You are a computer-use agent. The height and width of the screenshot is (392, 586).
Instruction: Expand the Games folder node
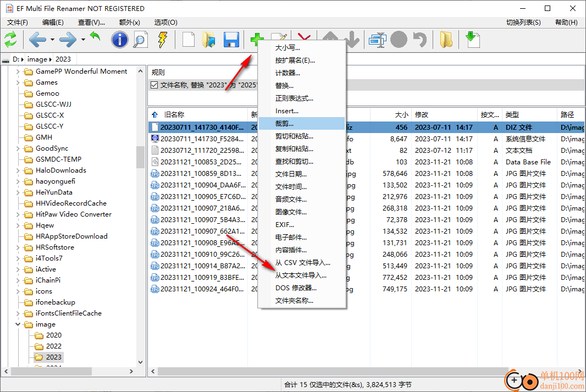[18, 82]
